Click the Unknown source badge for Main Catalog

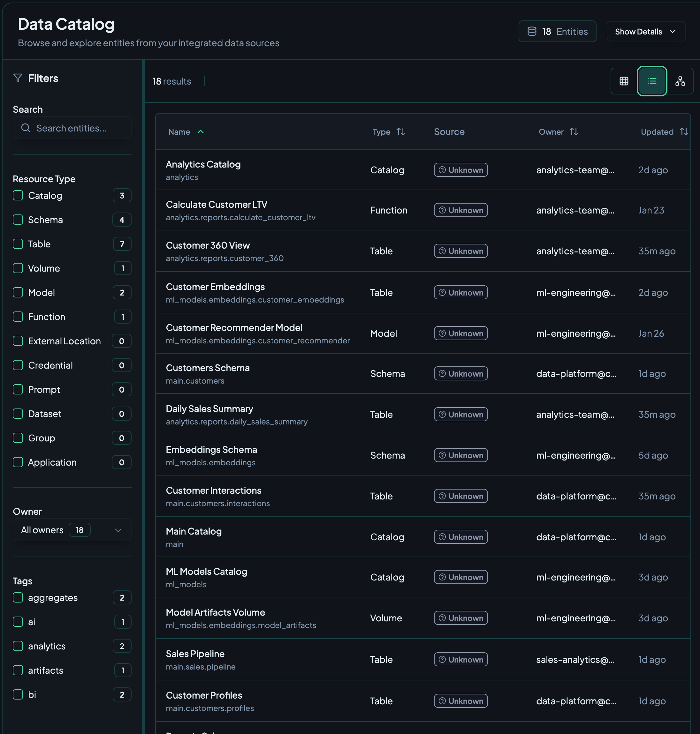460,537
